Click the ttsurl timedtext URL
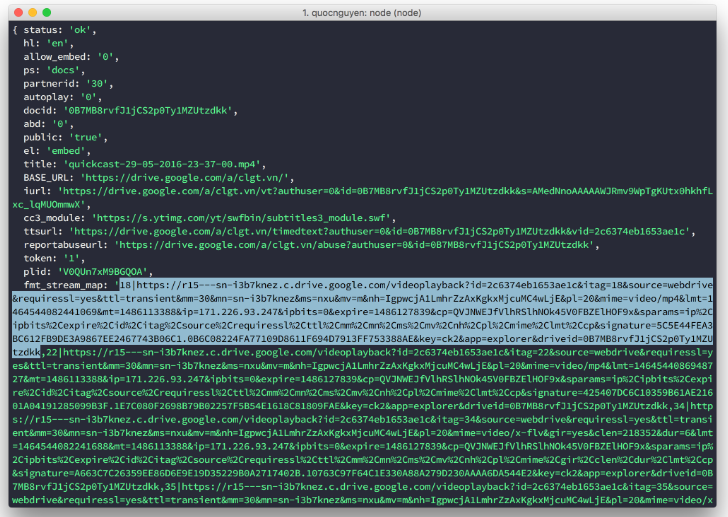728x517 pixels. coord(379,232)
